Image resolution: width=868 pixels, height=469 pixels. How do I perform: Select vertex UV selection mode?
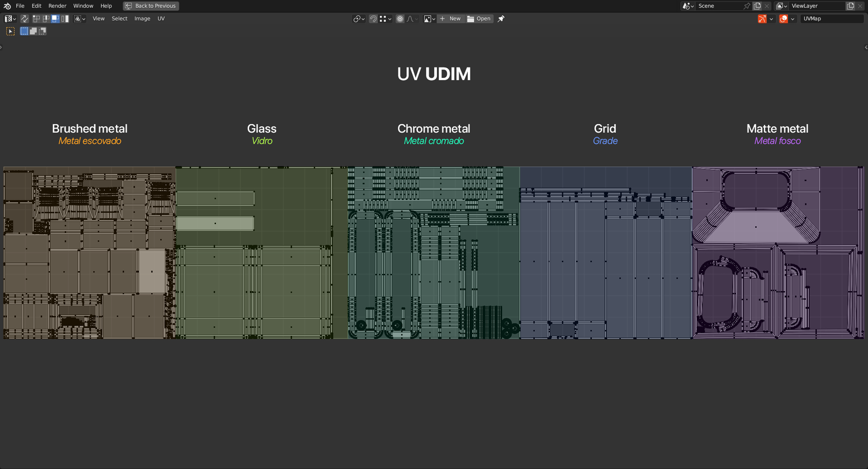tap(36, 19)
